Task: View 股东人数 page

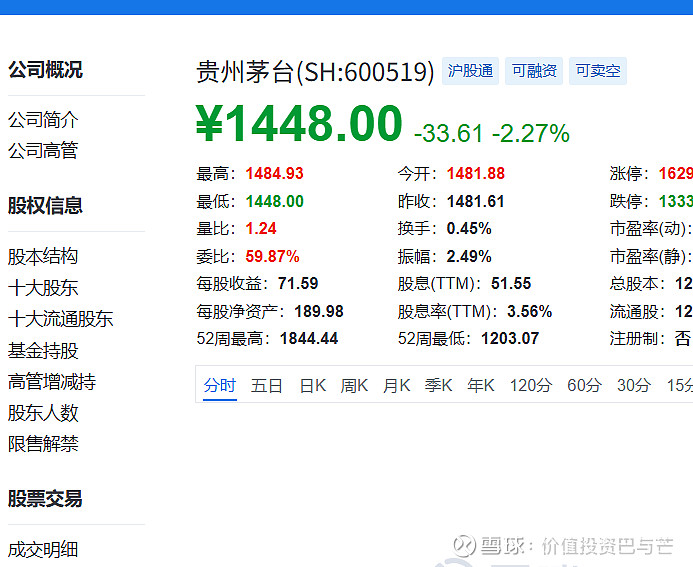Action: click(x=43, y=413)
